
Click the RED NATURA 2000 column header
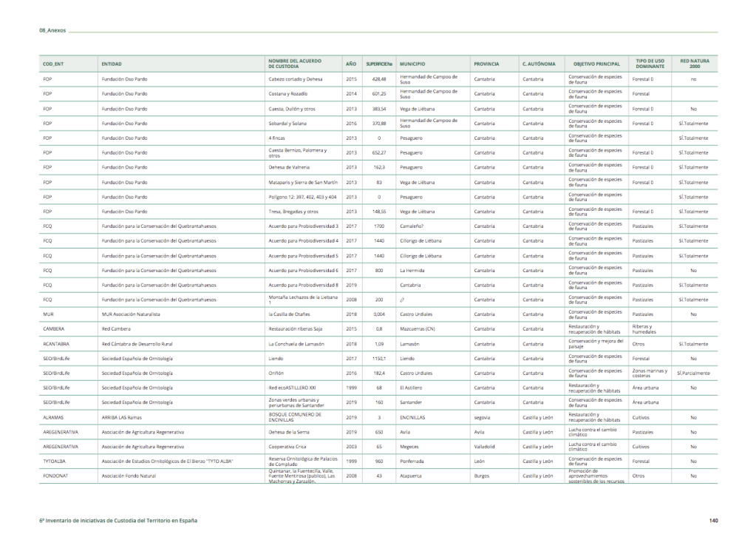click(x=694, y=64)
